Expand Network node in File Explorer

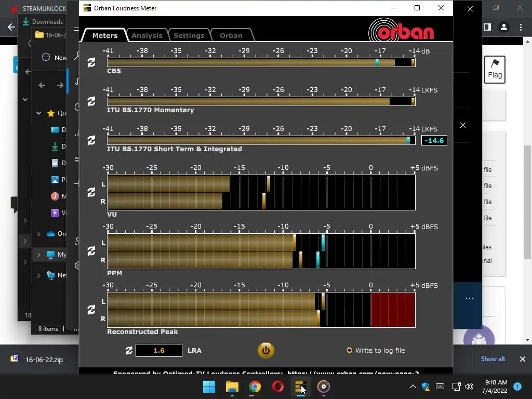[38, 275]
